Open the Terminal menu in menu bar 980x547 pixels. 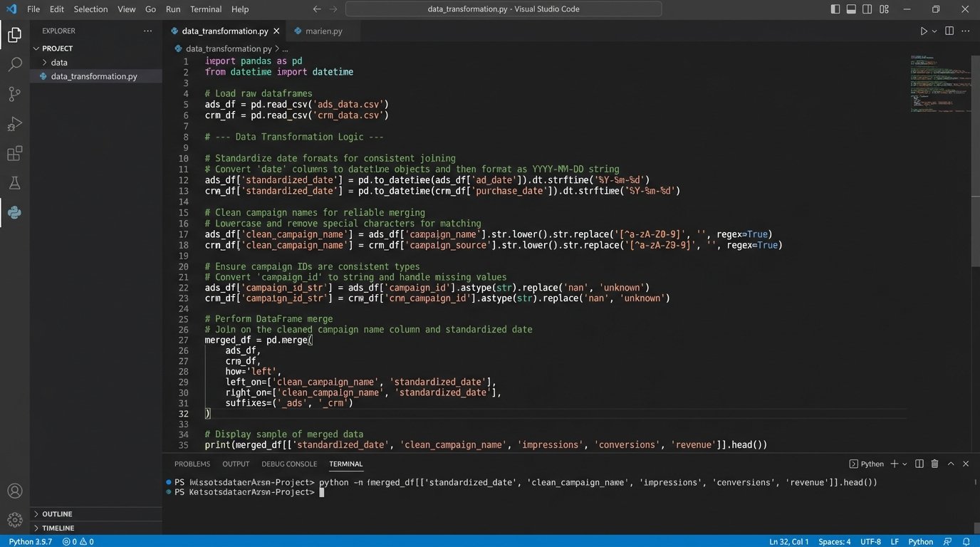(x=206, y=9)
